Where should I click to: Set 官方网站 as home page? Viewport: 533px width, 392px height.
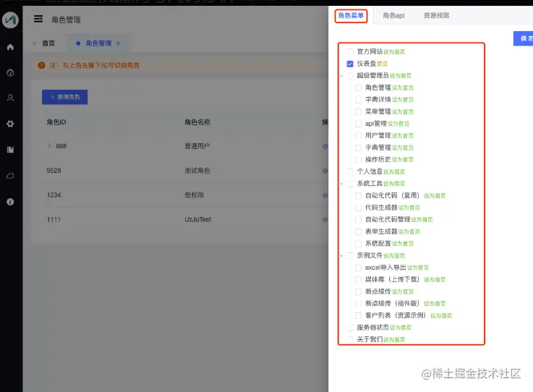[394, 52]
